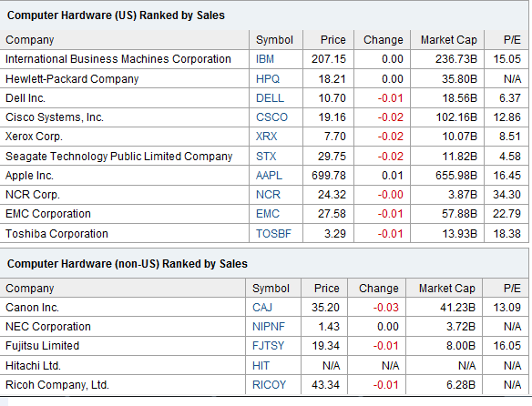Select the Canon Inc. company name cell
Screen dimensions: 532x406
(x=32, y=308)
